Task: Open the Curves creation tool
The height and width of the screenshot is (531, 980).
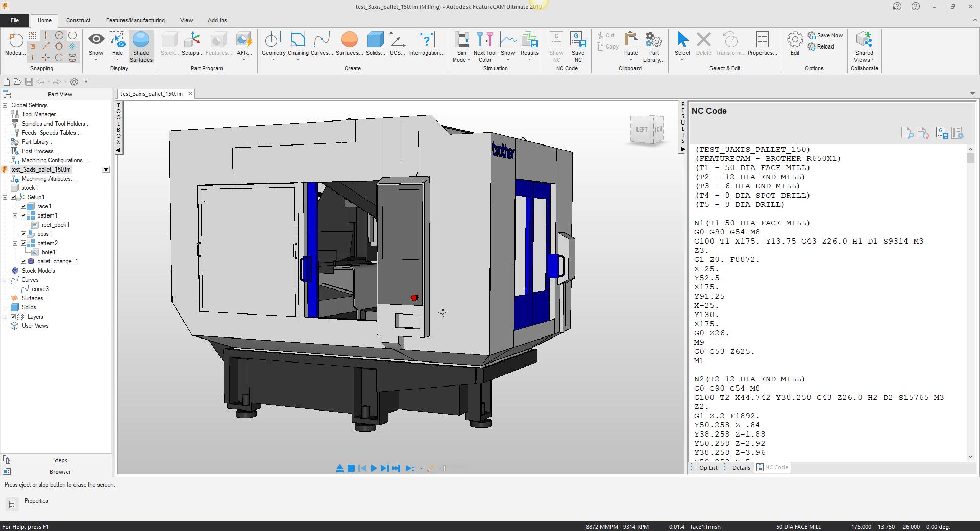Action: (322, 44)
